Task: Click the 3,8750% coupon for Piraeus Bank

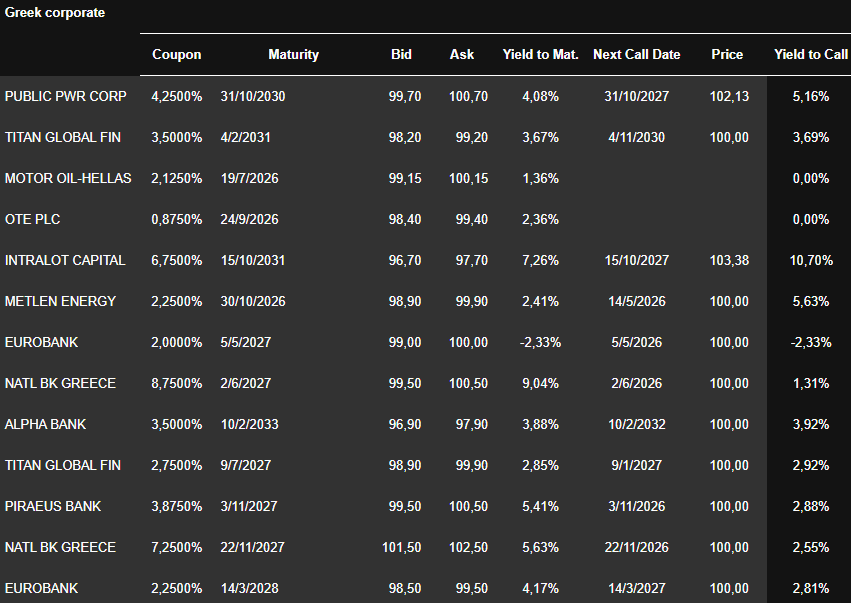Action: 176,506
